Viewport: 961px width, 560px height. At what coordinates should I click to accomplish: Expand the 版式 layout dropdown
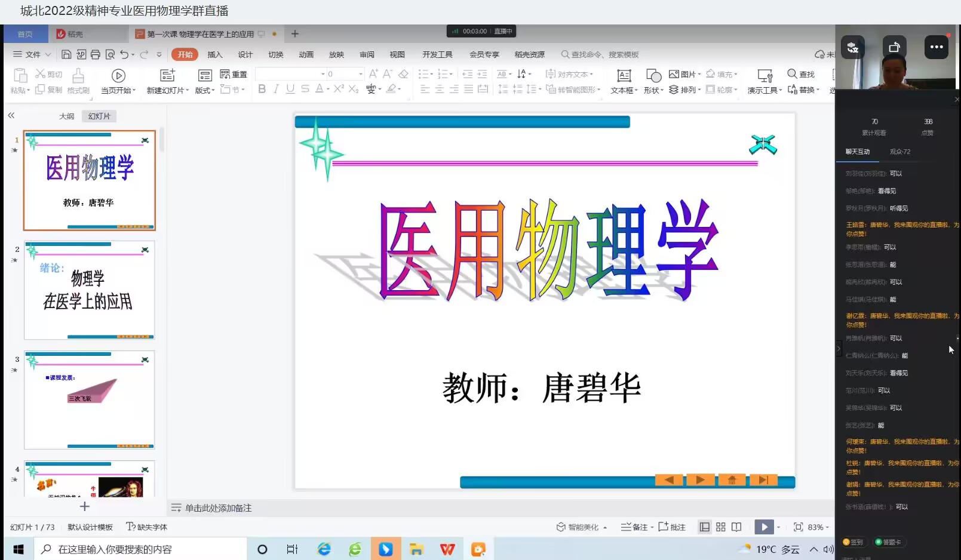pyautogui.click(x=205, y=90)
